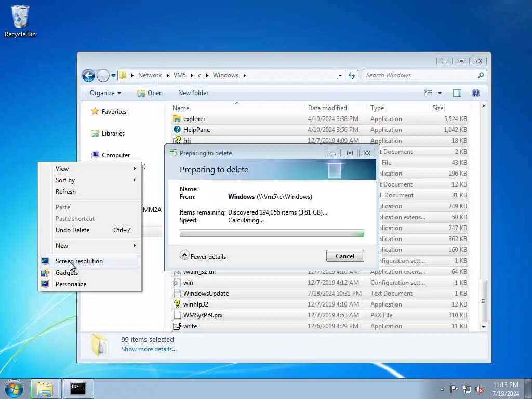
Task: Choose Screen resolution in context menu
Action: click(90, 261)
